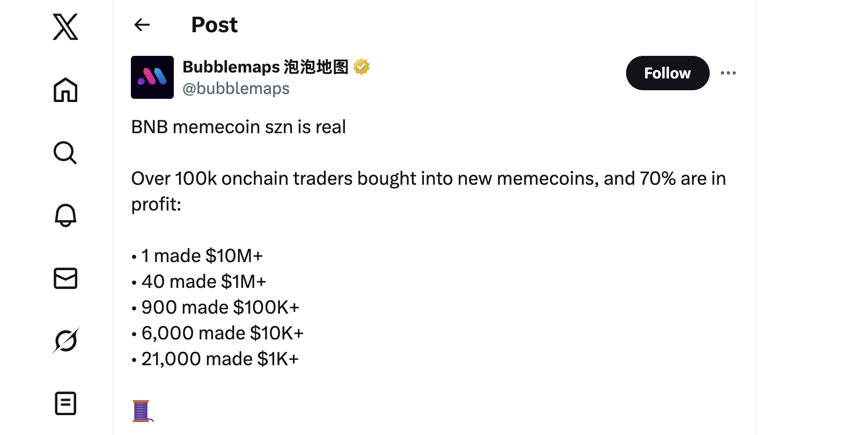Open the @bubblemaps handle link
868x435 pixels.
(236, 89)
